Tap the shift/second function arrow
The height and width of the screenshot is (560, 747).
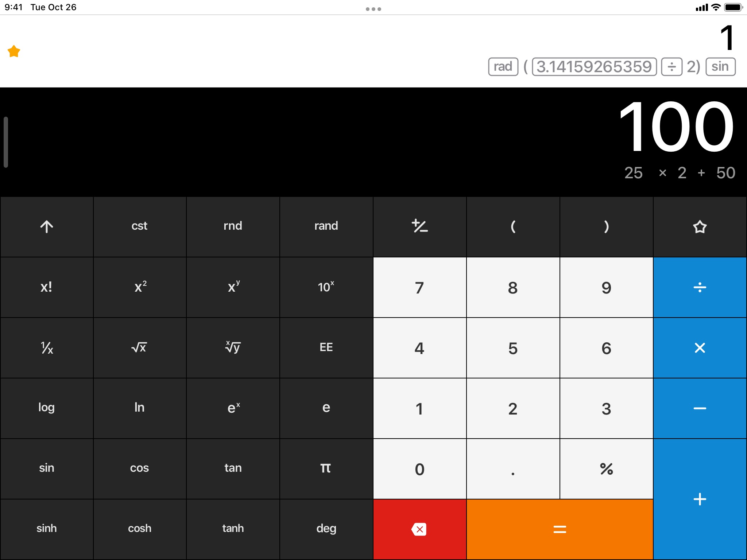click(46, 226)
